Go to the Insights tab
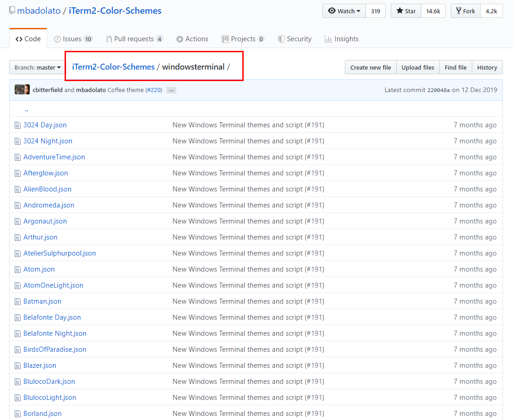 (341, 39)
